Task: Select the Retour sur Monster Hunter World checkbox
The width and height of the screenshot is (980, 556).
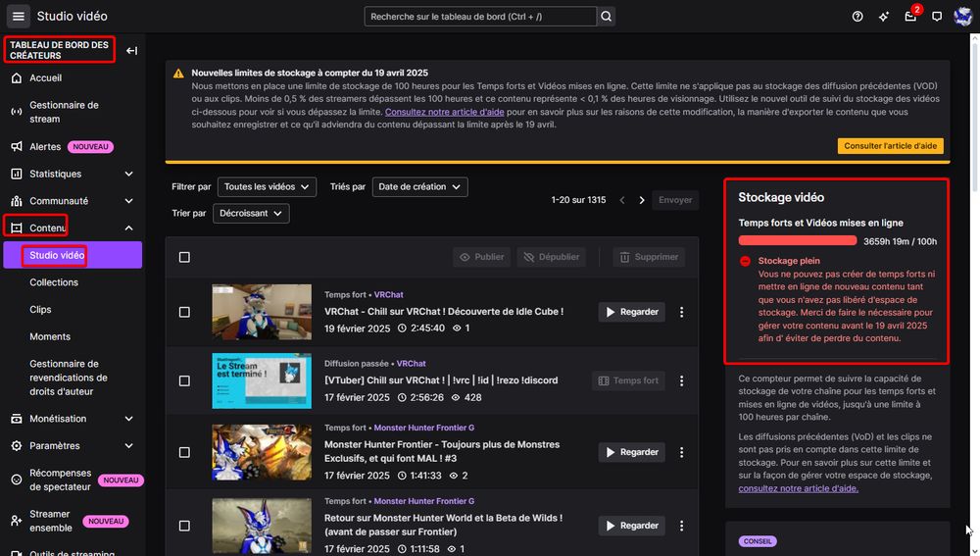Action: point(184,526)
